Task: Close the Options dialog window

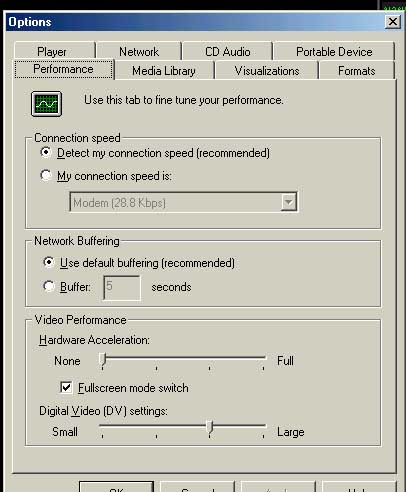Action: coord(393,22)
